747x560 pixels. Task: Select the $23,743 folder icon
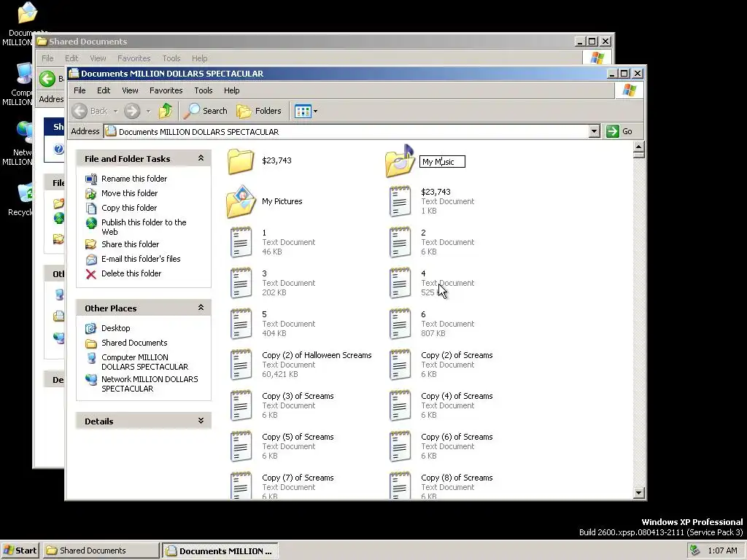tap(241, 161)
